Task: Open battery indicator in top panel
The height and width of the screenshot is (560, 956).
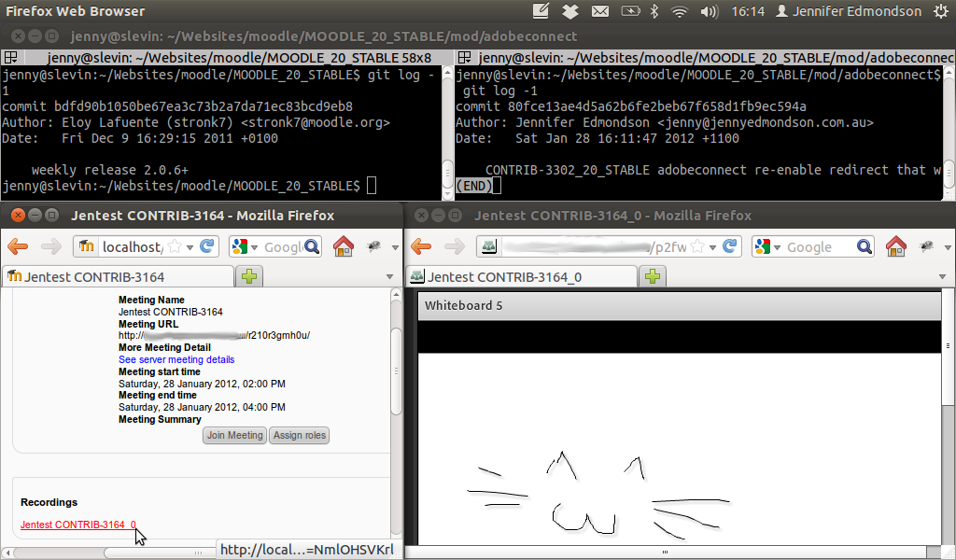Action: pyautogui.click(x=630, y=11)
